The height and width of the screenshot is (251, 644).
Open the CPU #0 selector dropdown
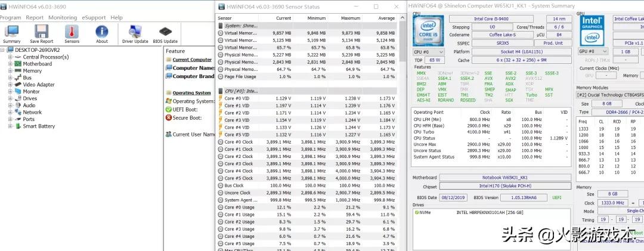(x=427, y=52)
